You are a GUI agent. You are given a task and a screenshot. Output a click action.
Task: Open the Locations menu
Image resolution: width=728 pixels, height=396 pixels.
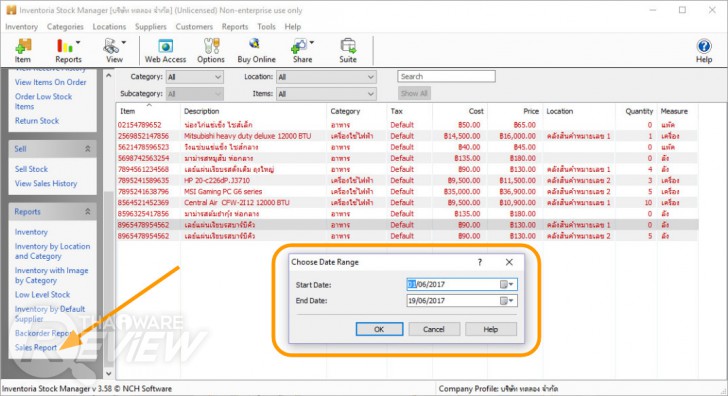[109, 27]
